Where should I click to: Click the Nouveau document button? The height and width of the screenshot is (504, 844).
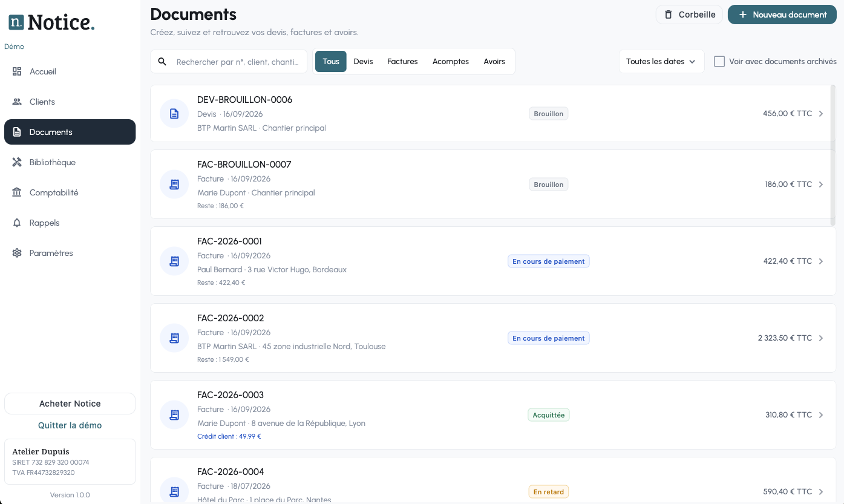click(782, 15)
